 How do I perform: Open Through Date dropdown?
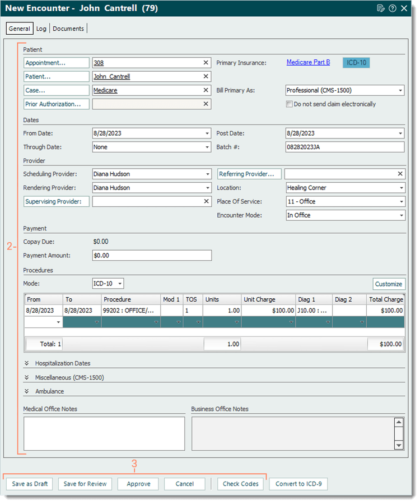tap(207, 147)
